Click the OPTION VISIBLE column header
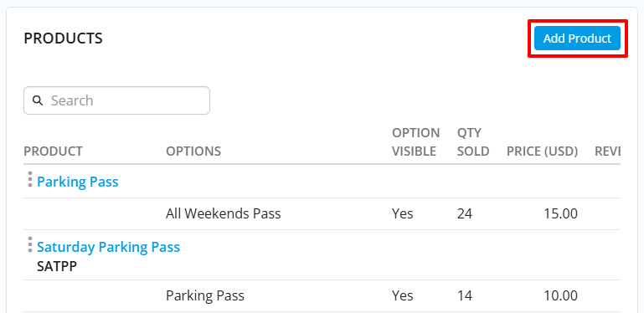 (x=415, y=142)
